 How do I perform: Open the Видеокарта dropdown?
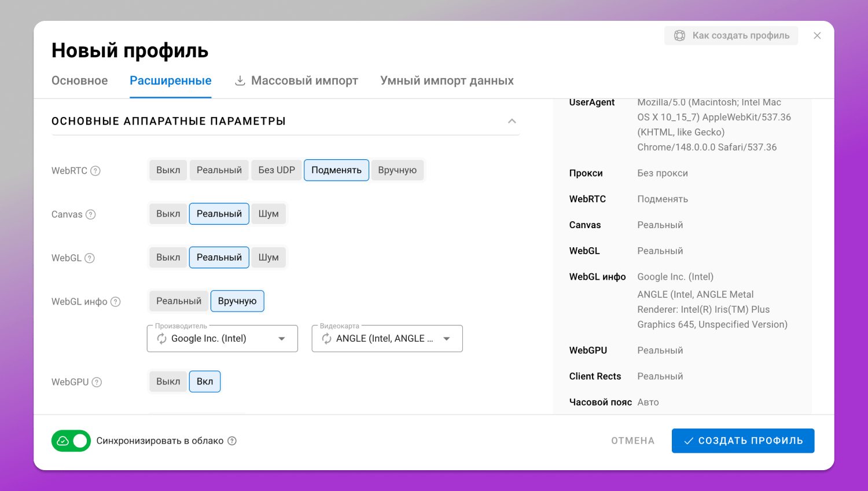click(x=387, y=339)
